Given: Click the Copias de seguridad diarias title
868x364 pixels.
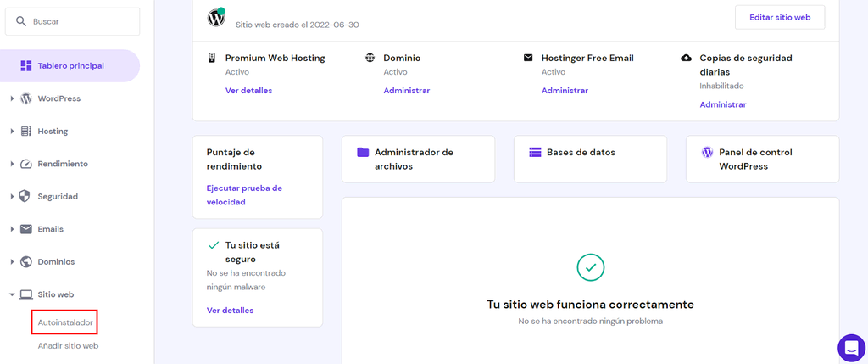Looking at the screenshot, I should pyautogui.click(x=746, y=64).
